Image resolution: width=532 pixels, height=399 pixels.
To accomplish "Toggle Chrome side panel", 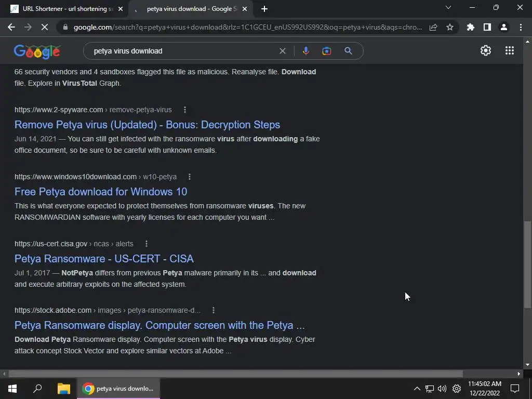I will [487, 27].
